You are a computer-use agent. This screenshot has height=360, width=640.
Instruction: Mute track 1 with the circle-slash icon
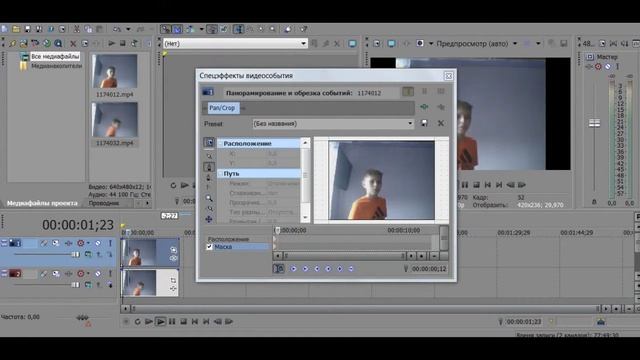(98, 243)
